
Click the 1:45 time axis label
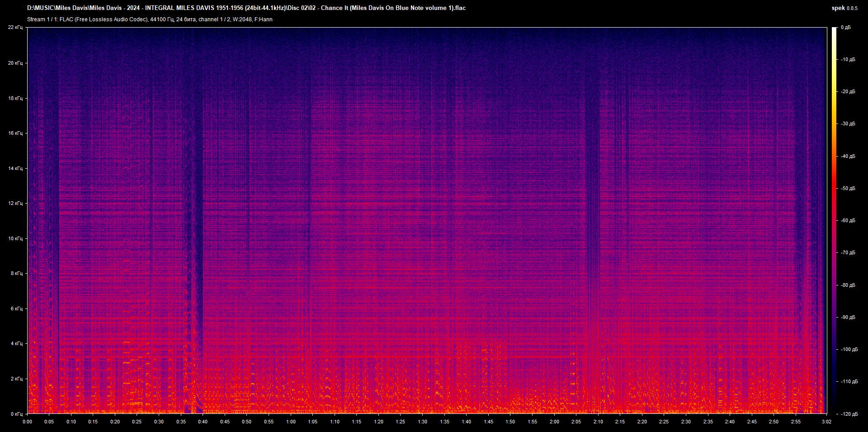click(x=489, y=422)
